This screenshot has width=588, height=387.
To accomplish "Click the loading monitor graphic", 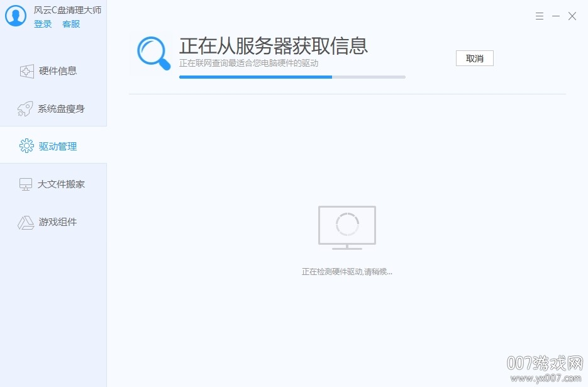I will point(347,227).
